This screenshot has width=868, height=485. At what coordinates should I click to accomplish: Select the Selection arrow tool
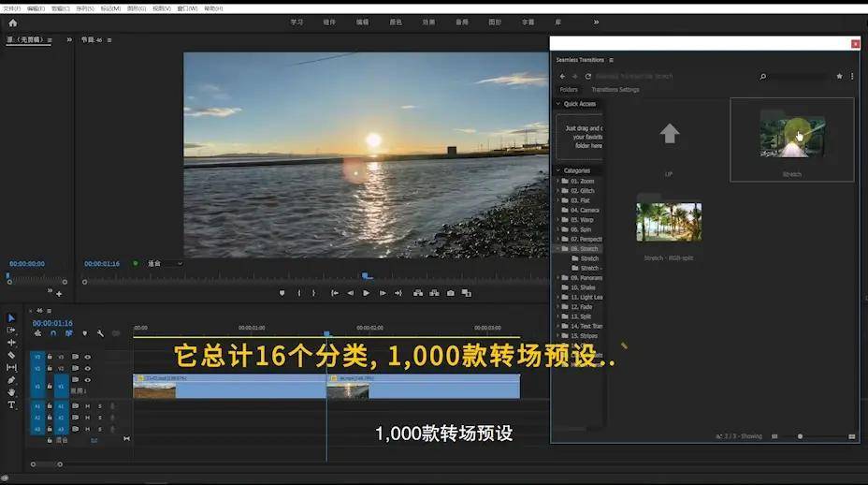tap(11, 317)
